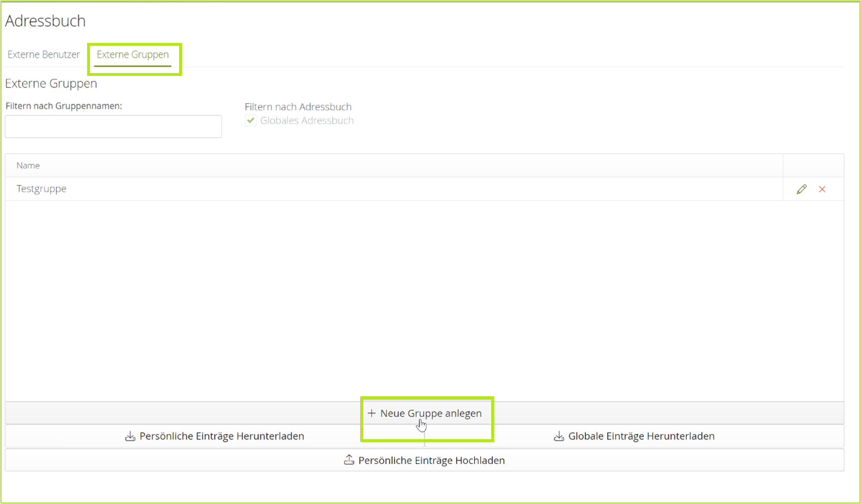
Task: Click the plus icon for new group
Action: pyautogui.click(x=371, y=413)
